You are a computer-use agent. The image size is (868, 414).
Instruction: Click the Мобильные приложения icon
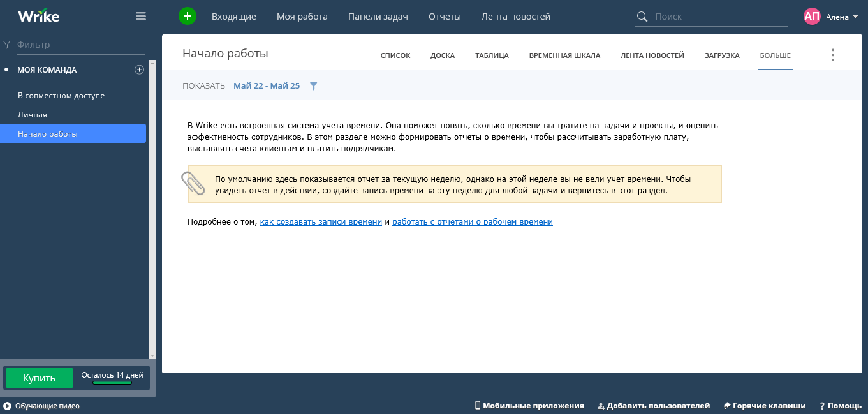pyautogui.click(x=477, y=405)
